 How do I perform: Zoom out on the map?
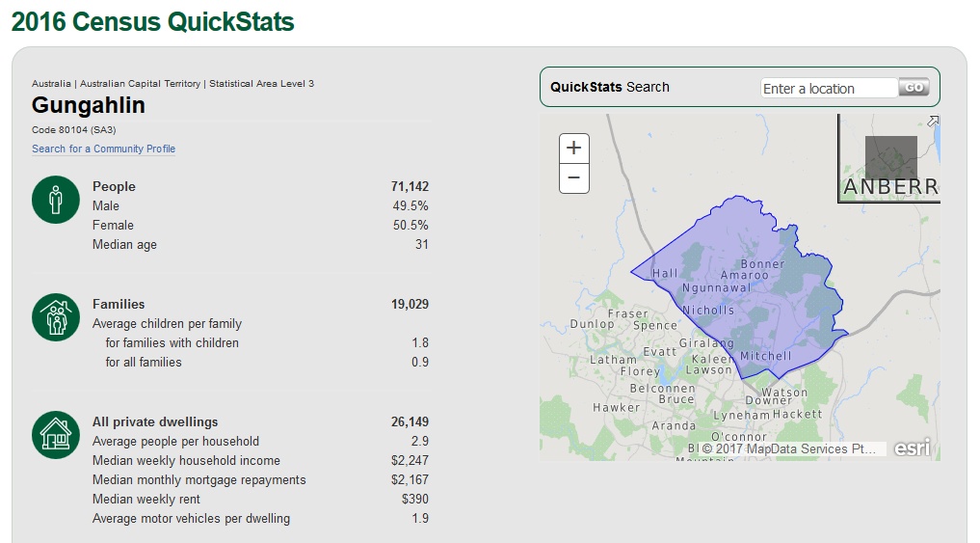574,177
